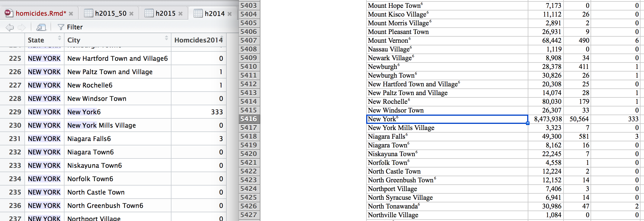644x221 pixels.
Task: Click the data grid icon on h2014 tab
Action: coord(198,13)
